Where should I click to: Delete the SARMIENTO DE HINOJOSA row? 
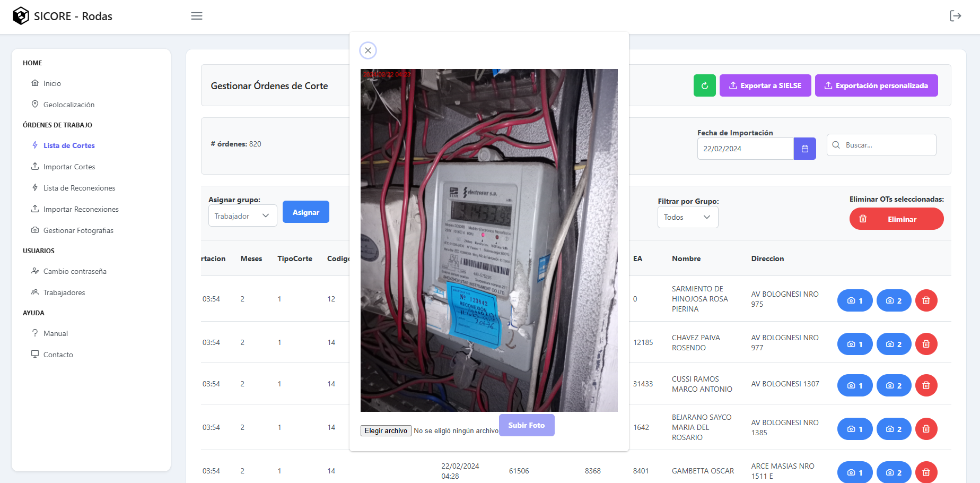(x=926, y=300)
